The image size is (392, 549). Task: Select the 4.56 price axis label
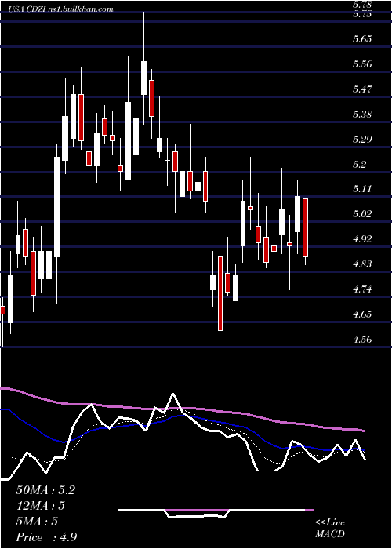click(x=362, y=340)
